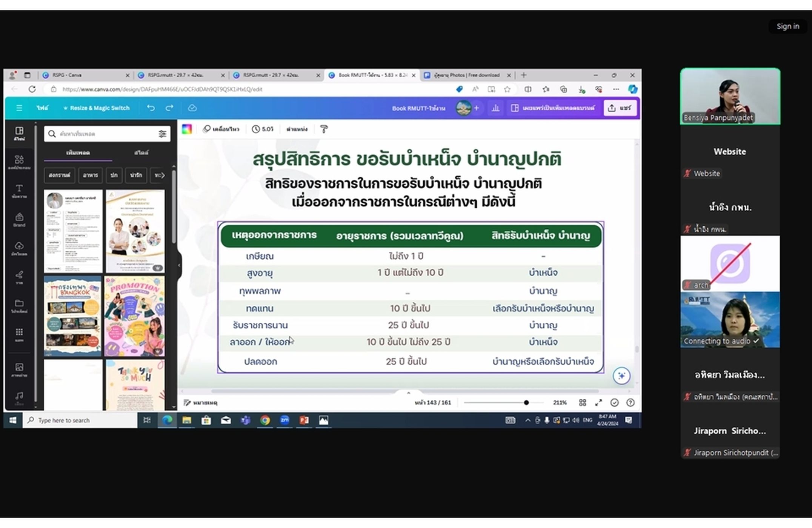Click the undo arrow in Canva header
Screen dimensions: 812x528
(151, 108)
